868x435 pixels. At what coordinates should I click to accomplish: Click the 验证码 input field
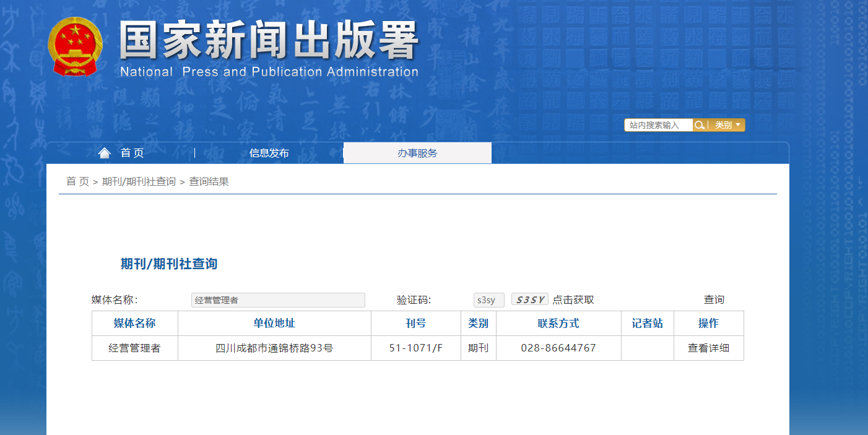tap(489, 300)
